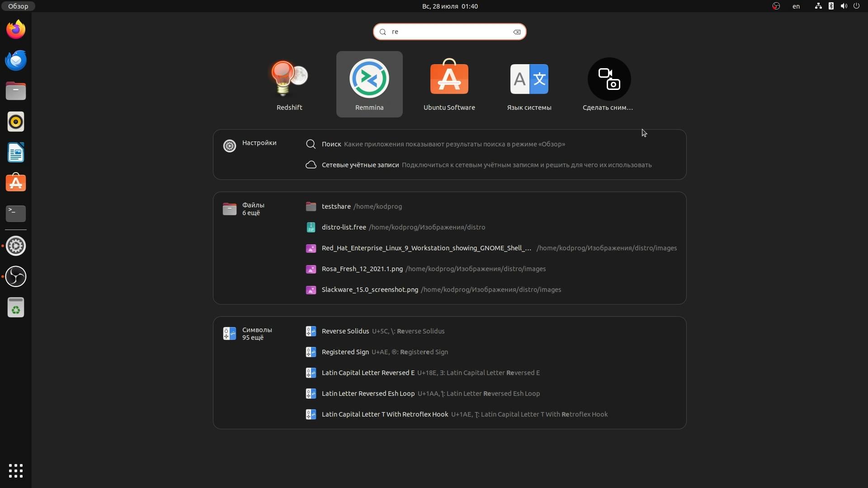This screenshot has height=488, width=868.
Task: Open Rosa_Fresh_12_2021.1.png result
Action: tap(491, 269)
